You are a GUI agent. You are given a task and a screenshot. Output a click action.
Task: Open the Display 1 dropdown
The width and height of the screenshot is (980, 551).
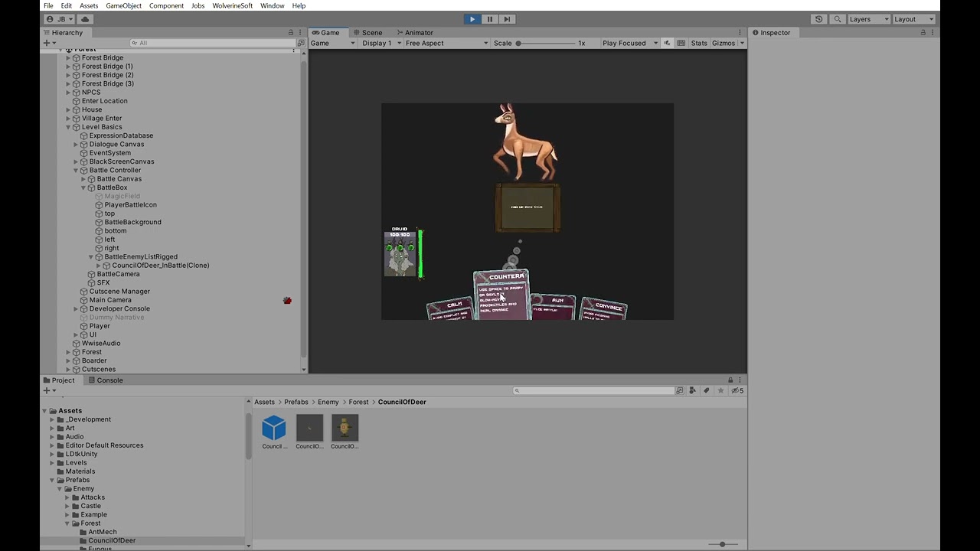tap(381, 44)
